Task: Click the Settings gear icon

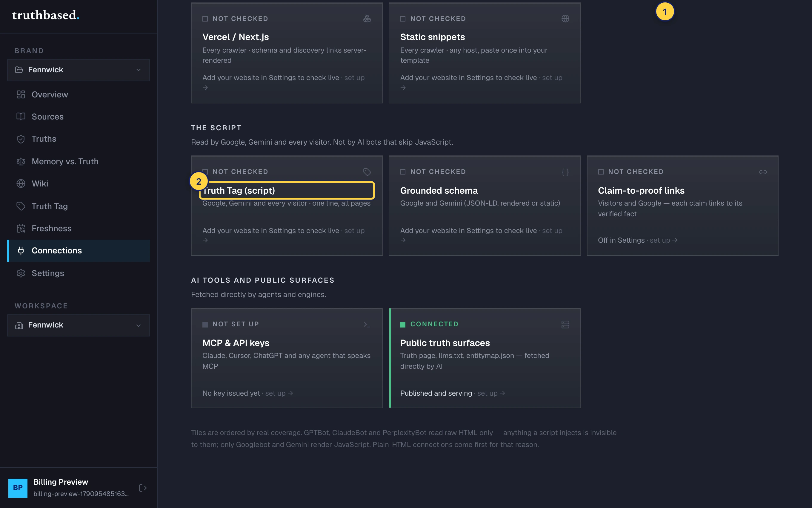Action: (x=21, y=273)
